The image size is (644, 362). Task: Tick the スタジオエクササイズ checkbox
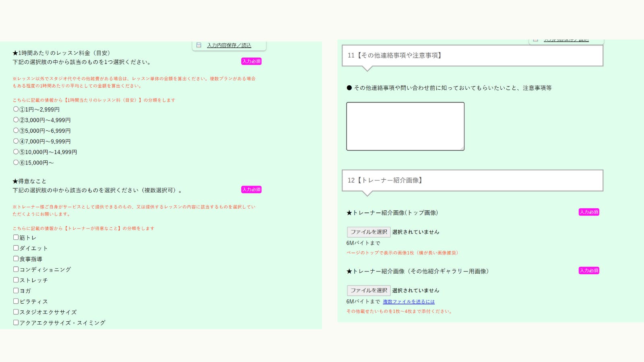16,312
